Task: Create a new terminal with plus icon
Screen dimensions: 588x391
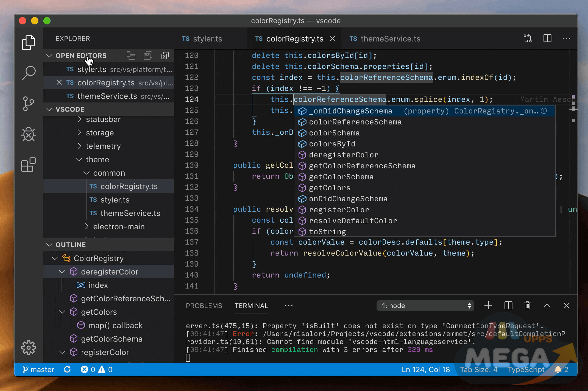Action: click(x=488, y=306)
